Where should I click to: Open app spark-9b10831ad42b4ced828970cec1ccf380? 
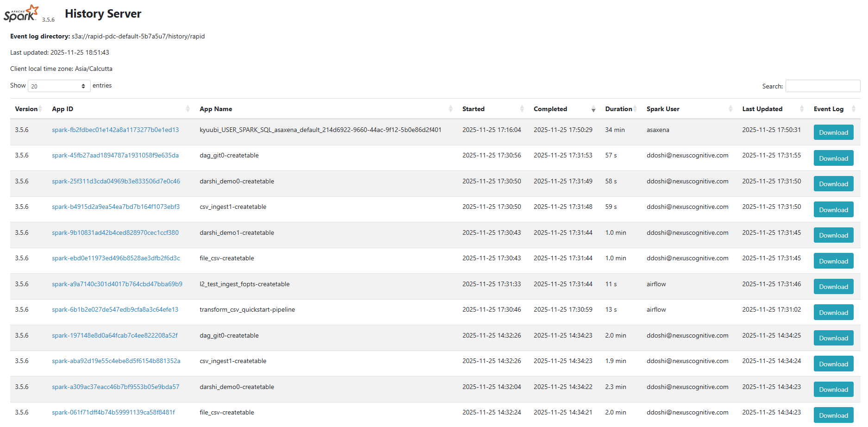coord(115,232)
